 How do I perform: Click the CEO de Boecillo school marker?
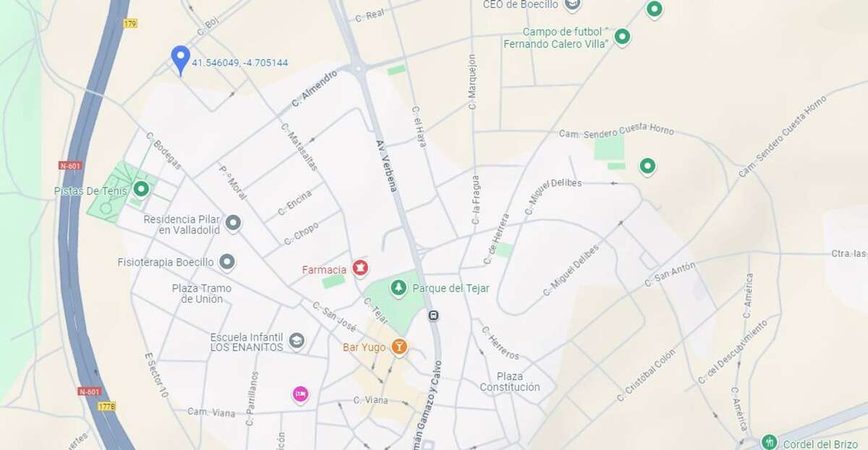click(x=573, y=6)
